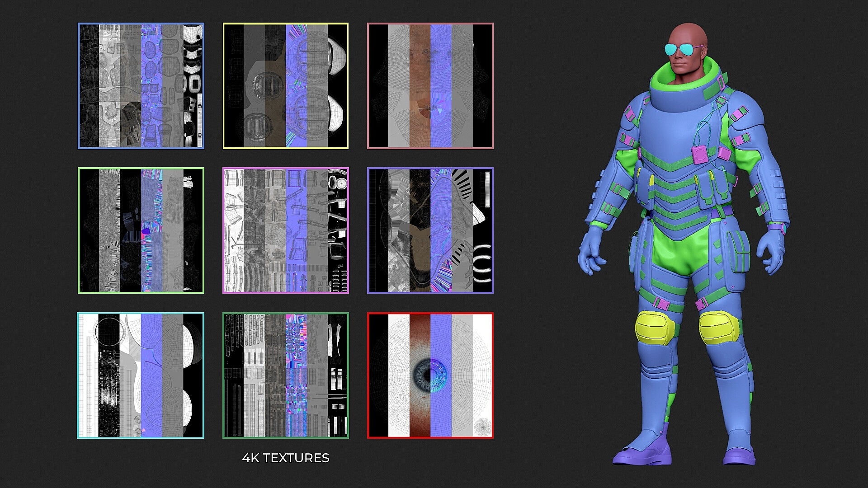Click the 4K TEXTURES label

[x=286, y=458]
